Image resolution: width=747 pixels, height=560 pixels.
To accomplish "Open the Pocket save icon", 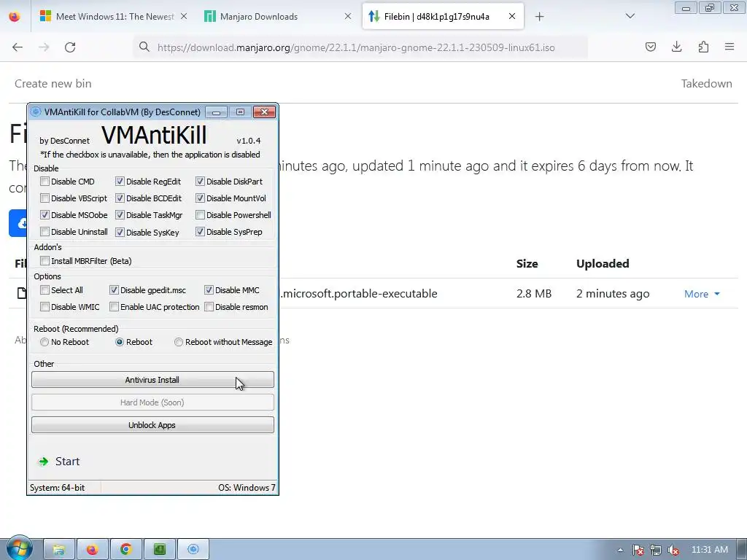I will click(x=650, y=47).
